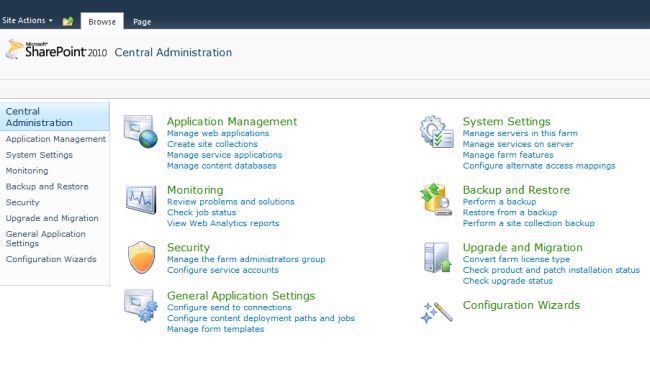
Task: Click the Security shield icon
Action: [x=141, y=257]
